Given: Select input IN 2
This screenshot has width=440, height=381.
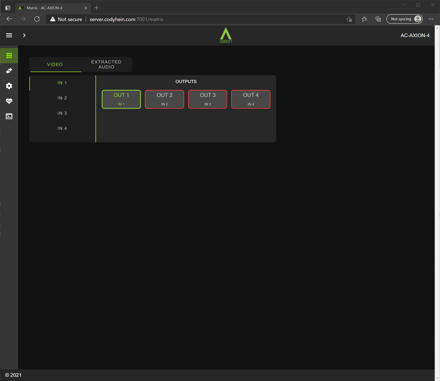Looking at the screenshot, I should coord(62,98).
